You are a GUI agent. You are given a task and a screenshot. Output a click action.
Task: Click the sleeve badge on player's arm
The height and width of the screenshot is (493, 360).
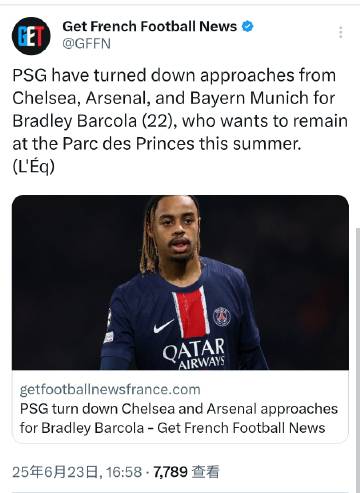[x=108, y=337]
